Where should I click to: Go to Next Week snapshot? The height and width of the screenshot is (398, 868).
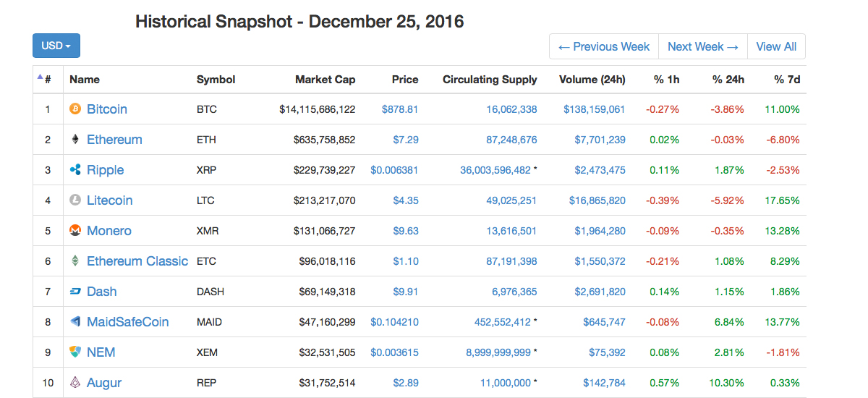(703, 46)
